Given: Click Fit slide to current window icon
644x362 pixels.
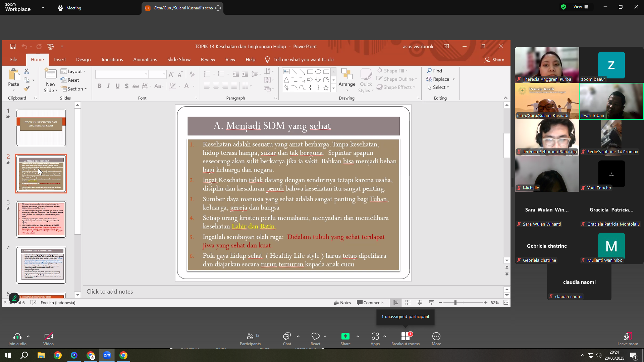Looking at the screenshot, I should (x=506, y=303).
